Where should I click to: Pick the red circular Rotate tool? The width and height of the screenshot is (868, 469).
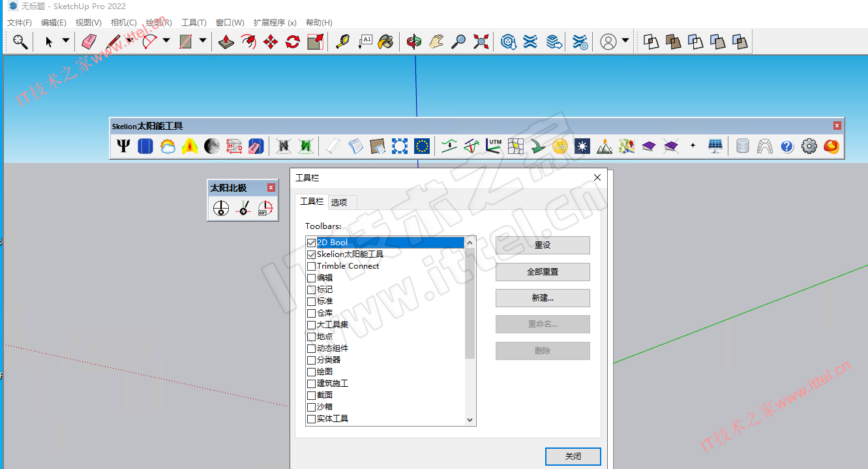pyautogui.click(x=293, y=42)
